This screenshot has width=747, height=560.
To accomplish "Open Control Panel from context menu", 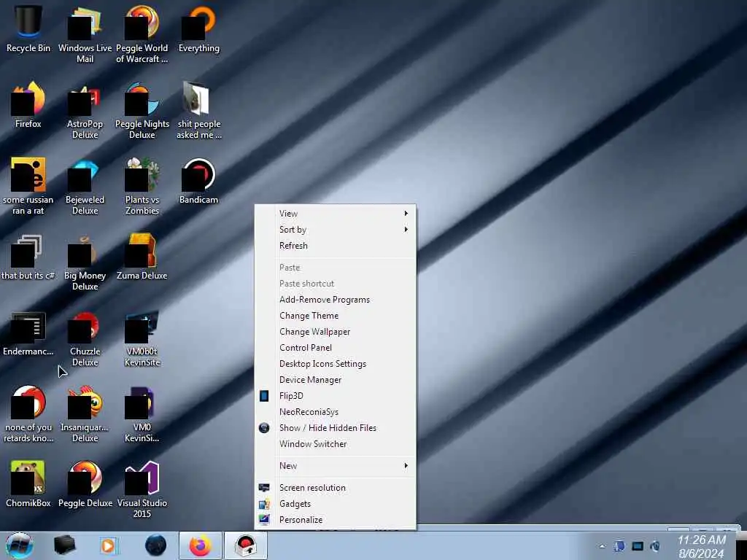I will click(336, 348).
